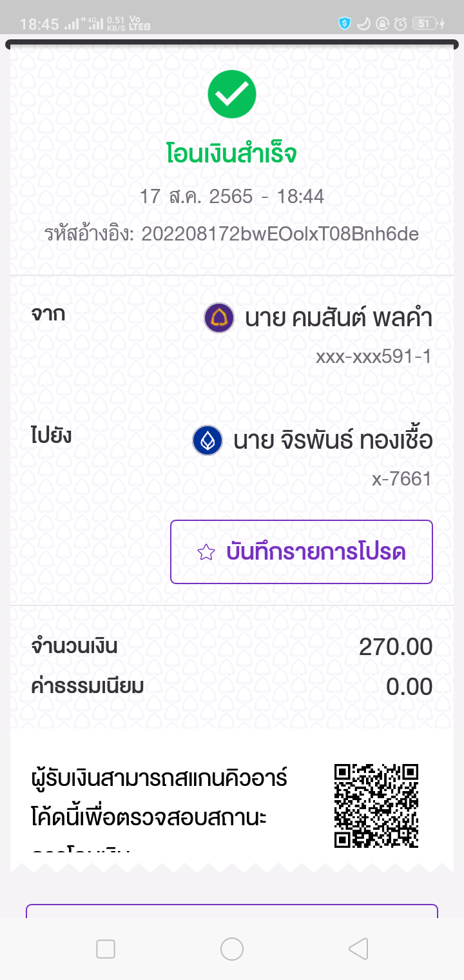Tap the transfer amount 270.00
This screenshot has width=464, height=980.
[x=396, y=647]
